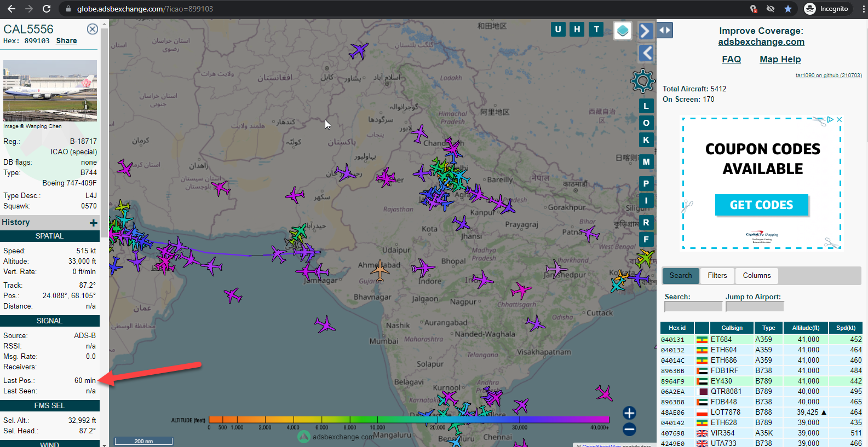Open the adsbexchange.com coverage link

click(761, 42)
